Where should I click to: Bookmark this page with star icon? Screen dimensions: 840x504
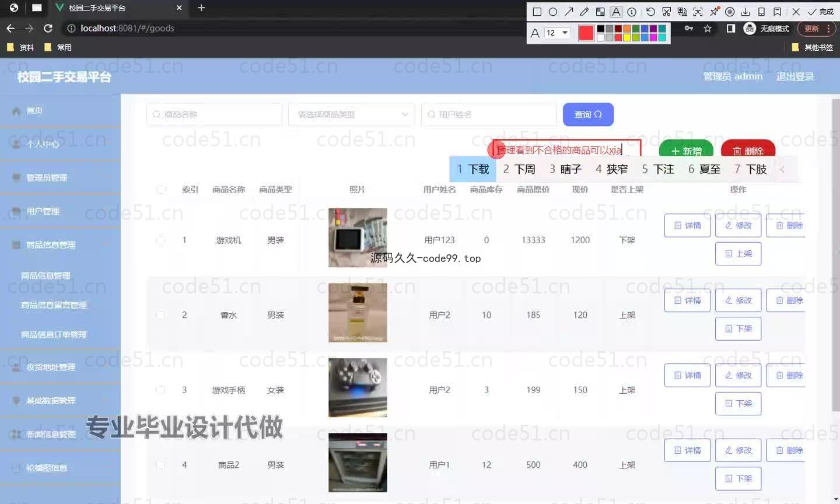tap(708, 28)
